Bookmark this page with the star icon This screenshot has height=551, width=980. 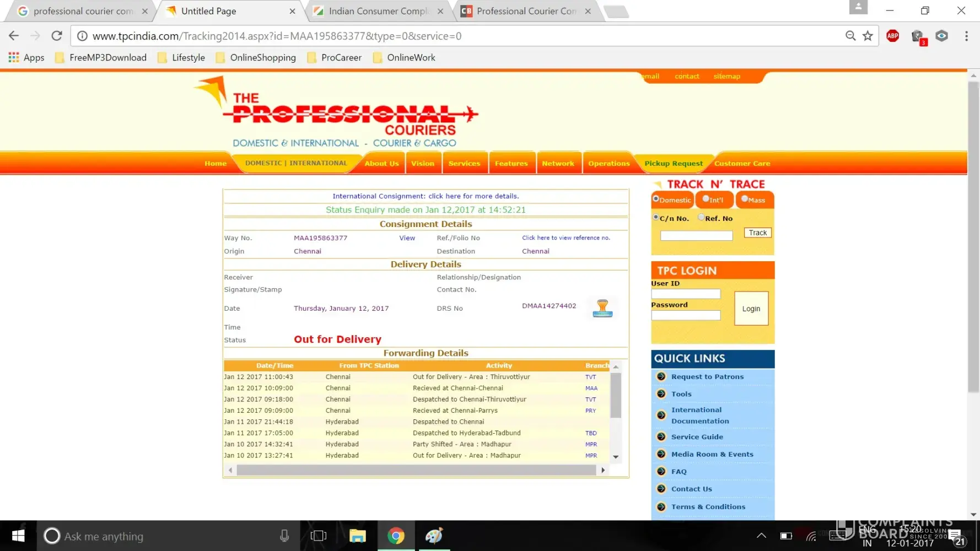pos(868,36)
